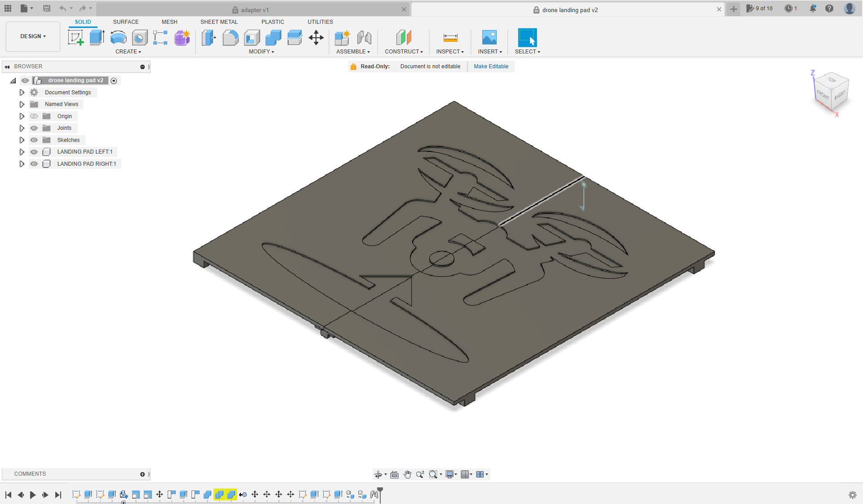Open the CONSTRUCT dropdown menu
Viewport: 863px width, 504px height.
point(404,52)
